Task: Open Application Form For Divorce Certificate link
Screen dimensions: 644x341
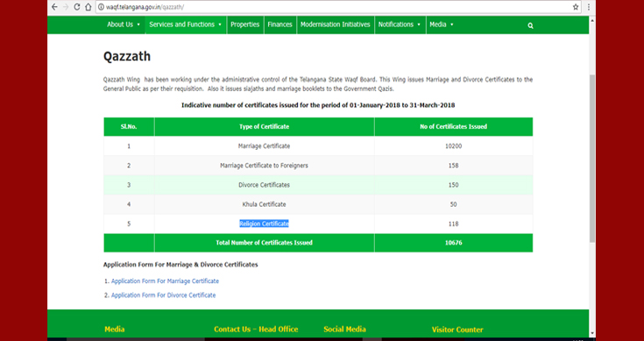Action: [x=164, y=295]
